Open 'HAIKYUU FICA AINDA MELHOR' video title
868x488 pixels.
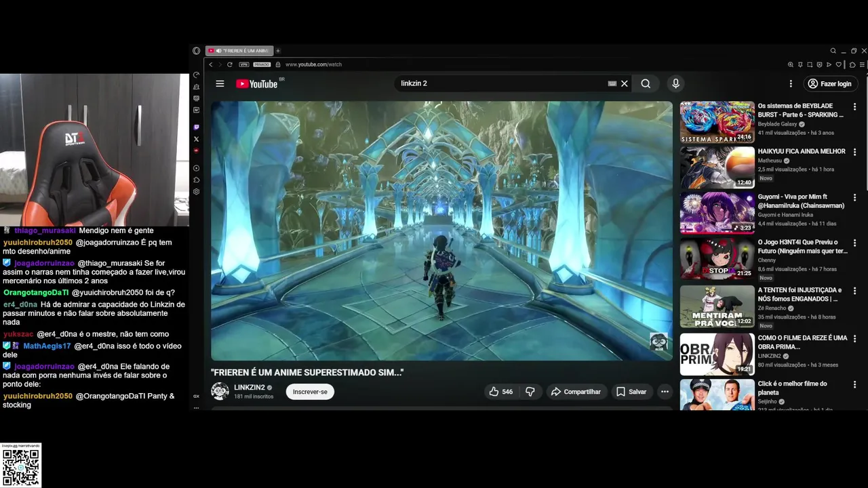[x=802, y=151]
